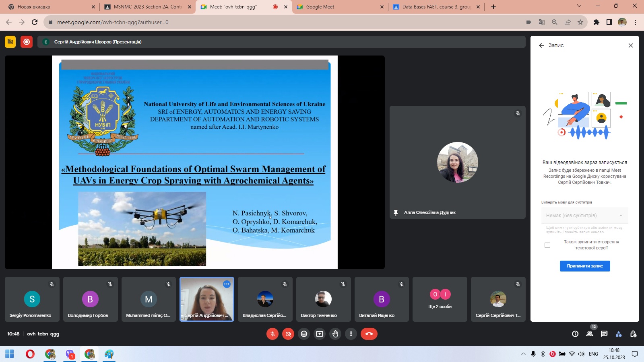Switch to the Data Bases FAET tab
This screenshot has height=362, width=644.
(436, 7)
